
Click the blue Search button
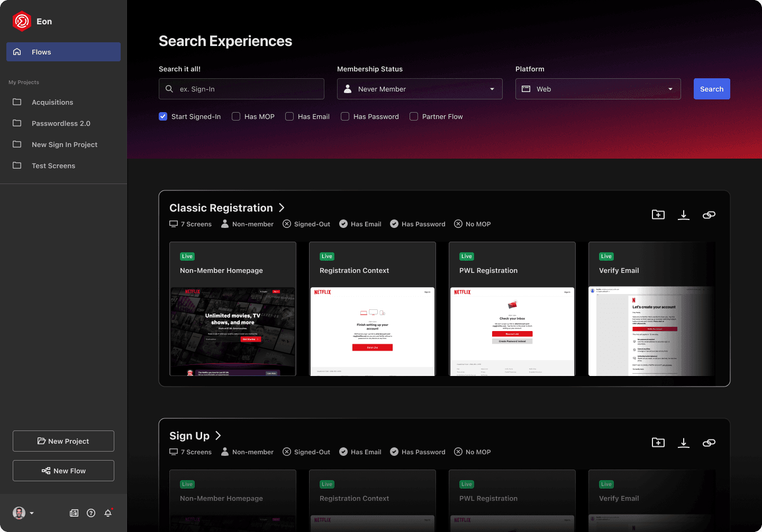click(x=712, y=89)
